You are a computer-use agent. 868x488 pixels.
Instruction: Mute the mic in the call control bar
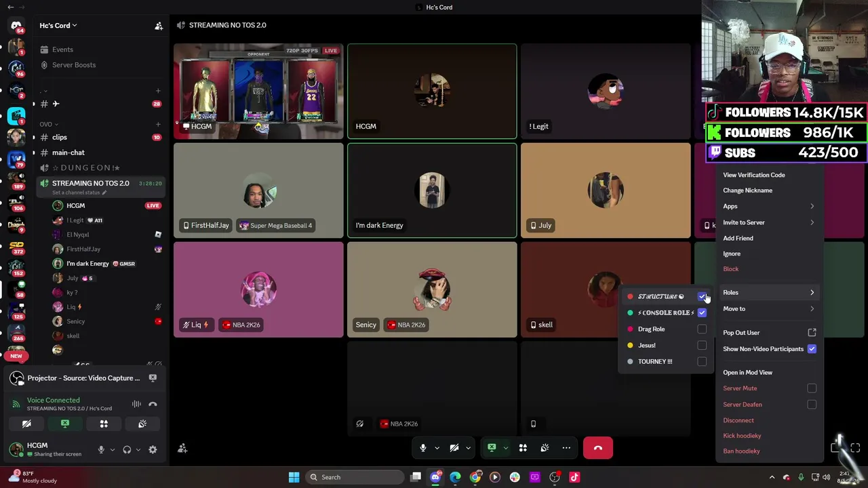pyautogui.click(x=422, y=448)
